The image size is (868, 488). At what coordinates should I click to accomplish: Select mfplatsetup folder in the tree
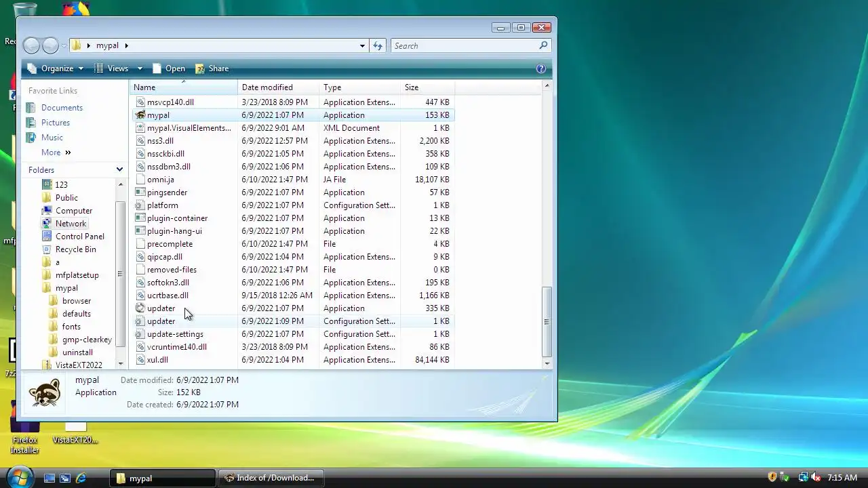[x=77, y=275]
